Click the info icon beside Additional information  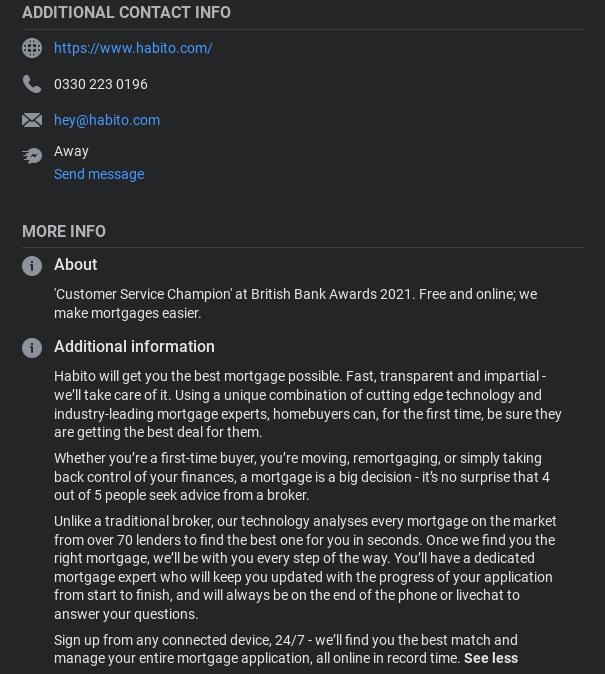tap(32, 348)
